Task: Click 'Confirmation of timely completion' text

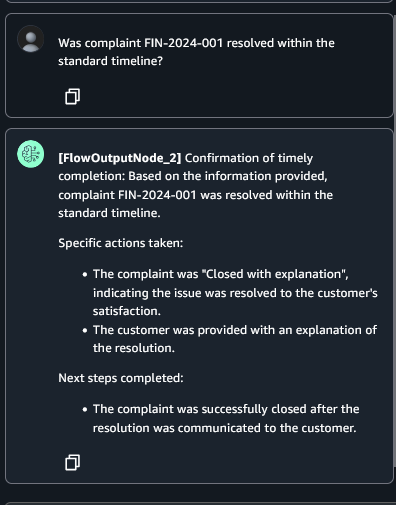Action: (x=185, y=167)
